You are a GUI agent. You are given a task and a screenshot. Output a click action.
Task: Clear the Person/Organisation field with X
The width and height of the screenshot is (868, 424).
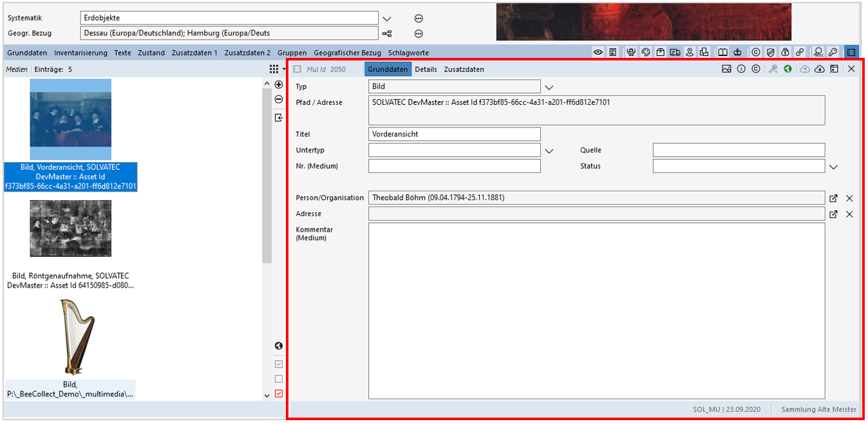849,198
